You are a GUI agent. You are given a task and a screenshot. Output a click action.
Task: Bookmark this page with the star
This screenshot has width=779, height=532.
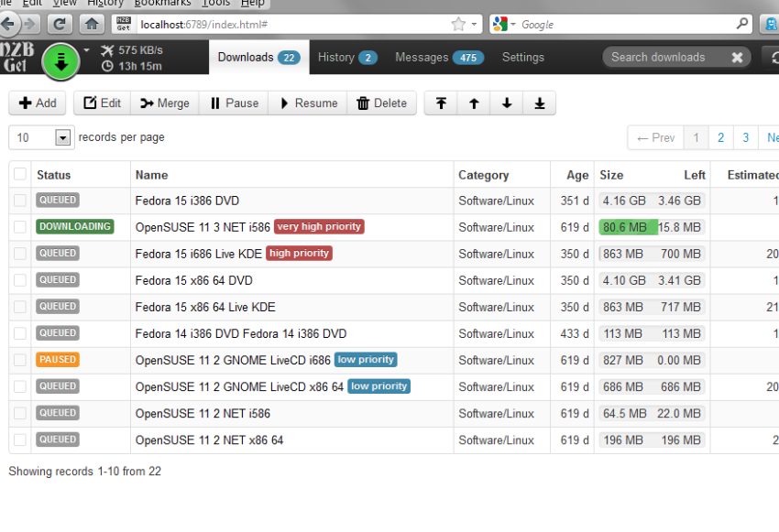click(x=458, y=24)
